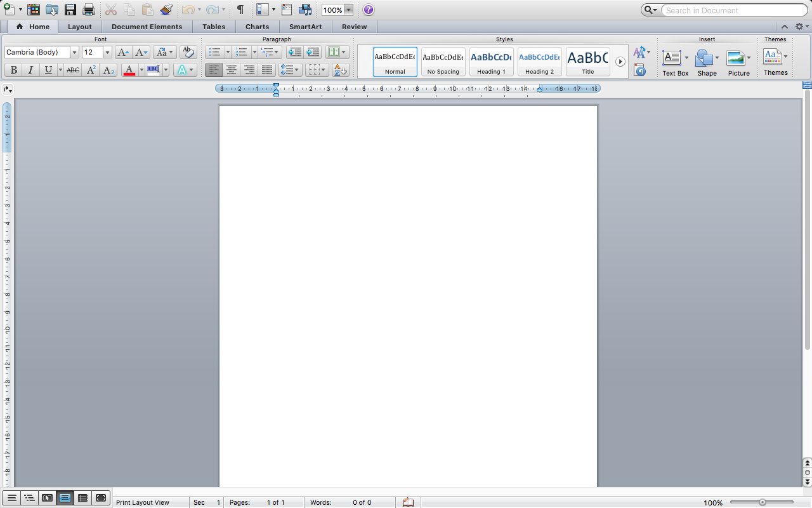Toggle Strikethrough formatting

[x=73, y=70]
